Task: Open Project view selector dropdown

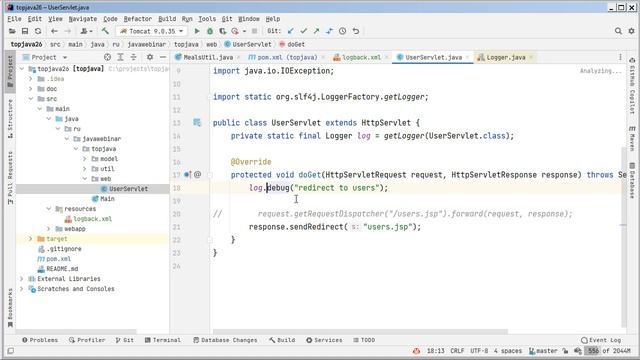Action: pyautogui.click(x=45, y=57)
